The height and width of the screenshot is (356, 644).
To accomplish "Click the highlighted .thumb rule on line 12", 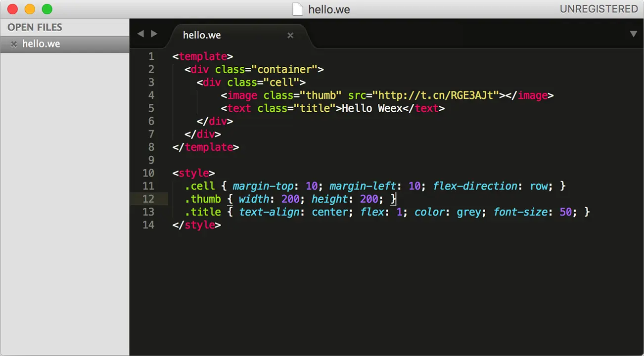I will tap(203, 199).
